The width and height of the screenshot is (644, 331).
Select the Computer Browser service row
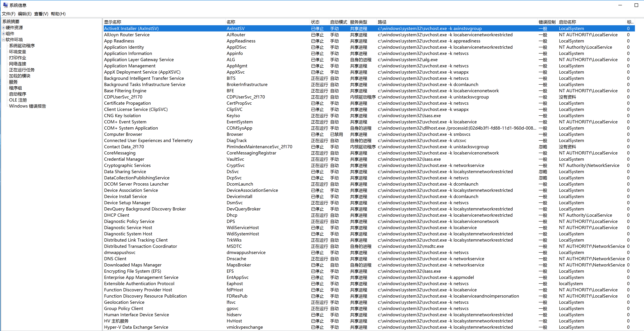[123, 134]
